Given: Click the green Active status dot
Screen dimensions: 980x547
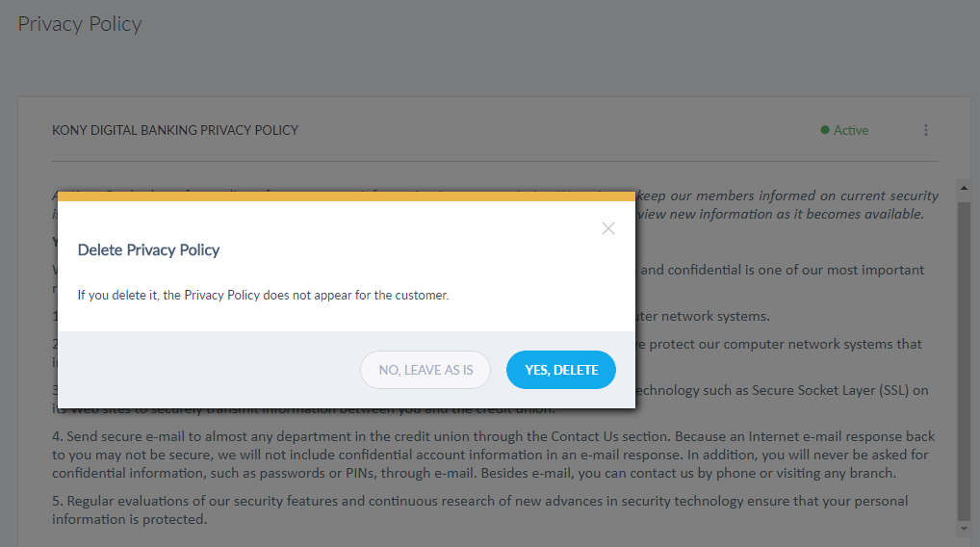Looking at the screenshot, I should (x=825, y=130).
